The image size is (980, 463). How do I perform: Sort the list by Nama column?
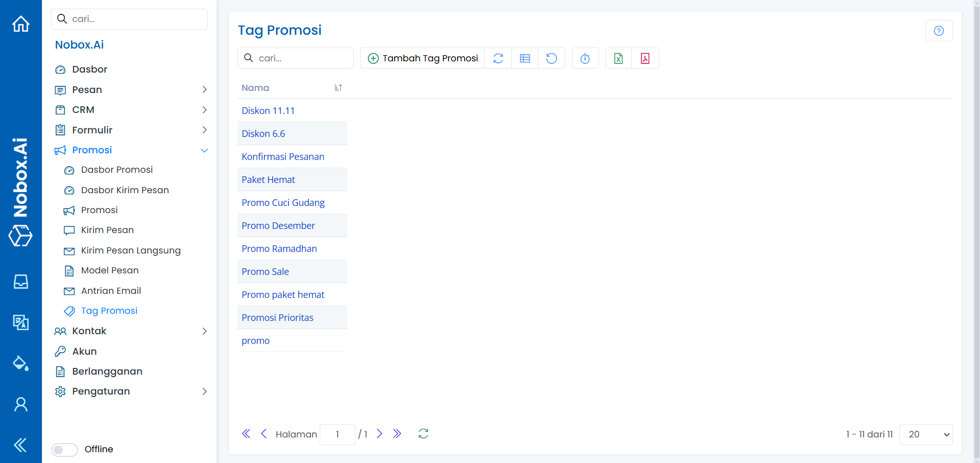(338, 88)
